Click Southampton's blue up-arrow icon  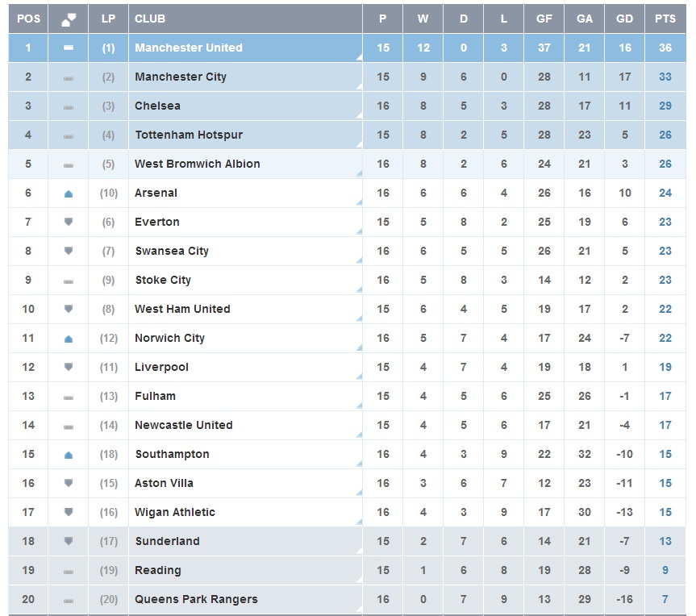pos(69,455)
